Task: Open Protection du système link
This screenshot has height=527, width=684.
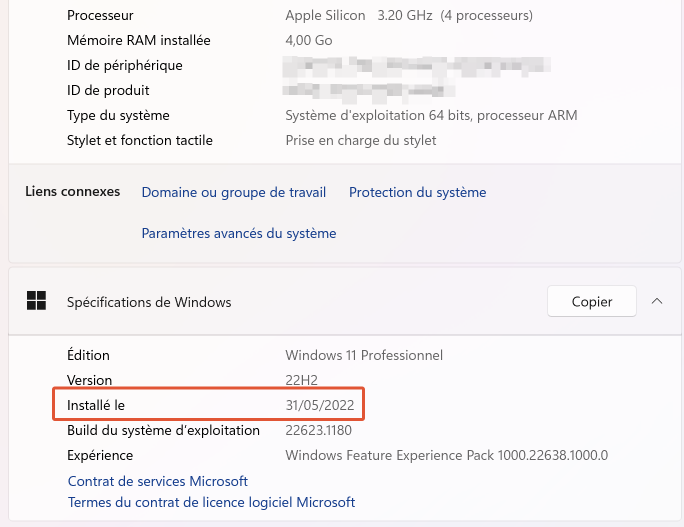Action: 417,192
